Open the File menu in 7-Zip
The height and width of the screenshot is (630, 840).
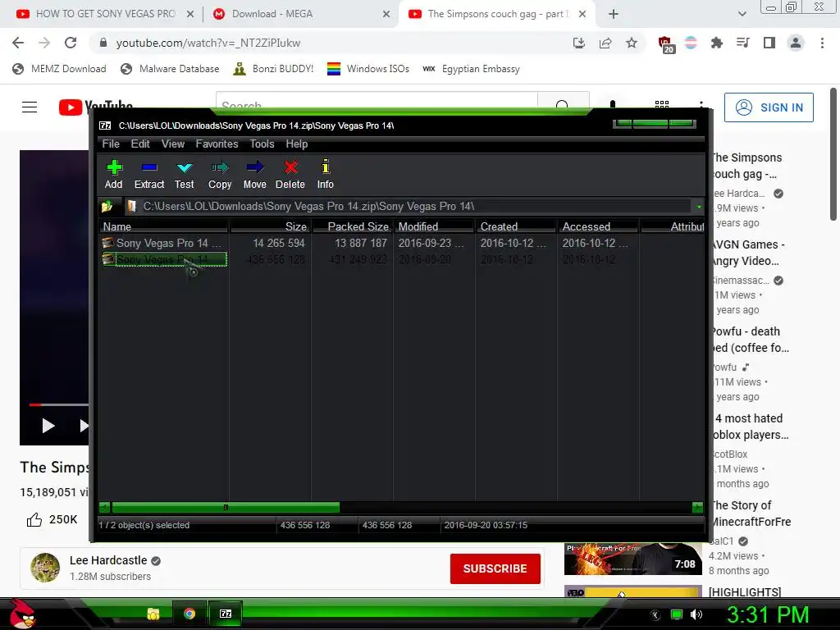(111, 144)
